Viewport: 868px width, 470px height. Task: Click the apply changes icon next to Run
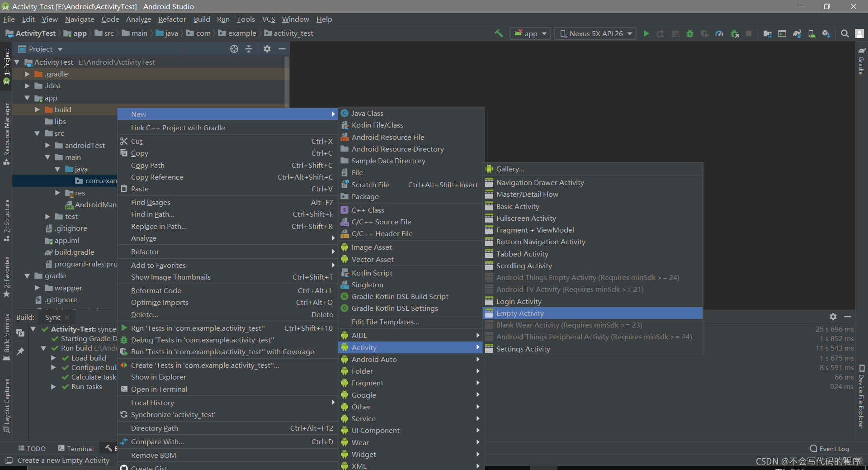[x=660, y=33]
